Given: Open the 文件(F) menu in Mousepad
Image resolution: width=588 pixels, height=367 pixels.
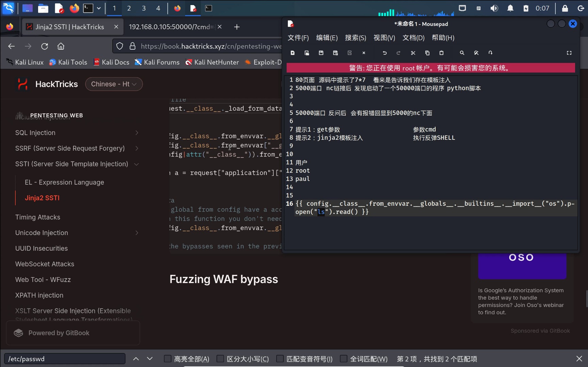Looking at the screenshot, I should (298, 38).
